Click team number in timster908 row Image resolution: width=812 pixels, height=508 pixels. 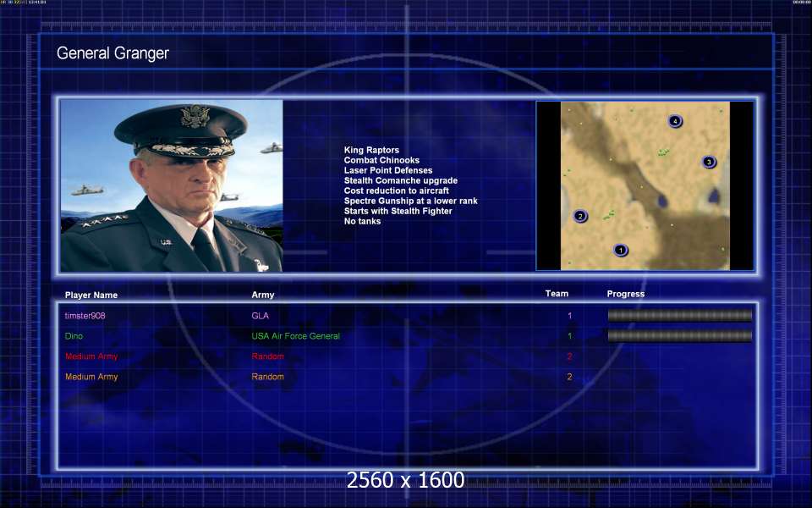tap(569, 316)
